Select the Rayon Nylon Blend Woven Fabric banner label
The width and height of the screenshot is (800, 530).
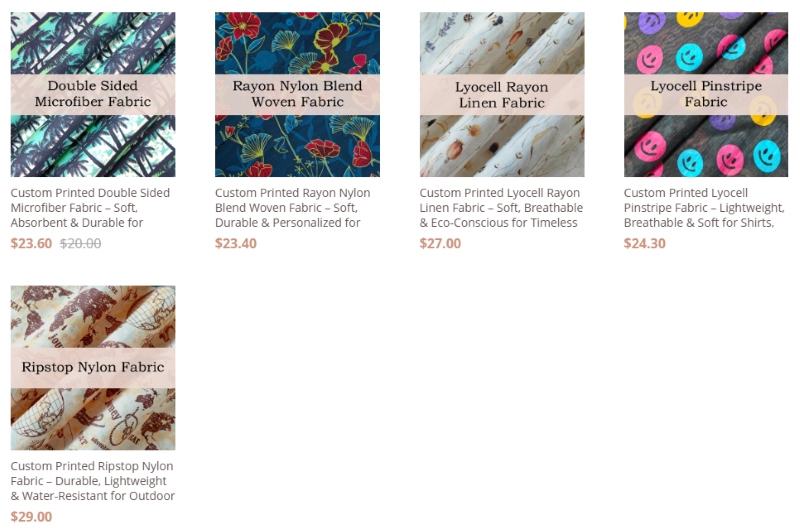pos(297,94)
